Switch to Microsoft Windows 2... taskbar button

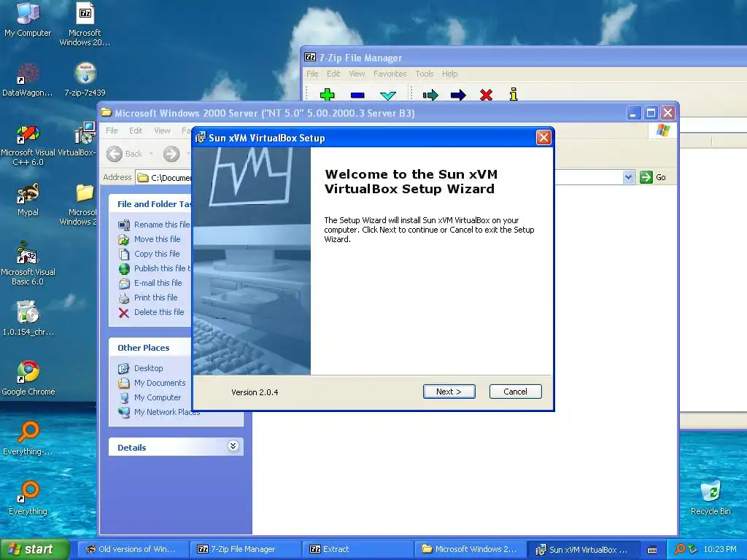coord(471,549)
